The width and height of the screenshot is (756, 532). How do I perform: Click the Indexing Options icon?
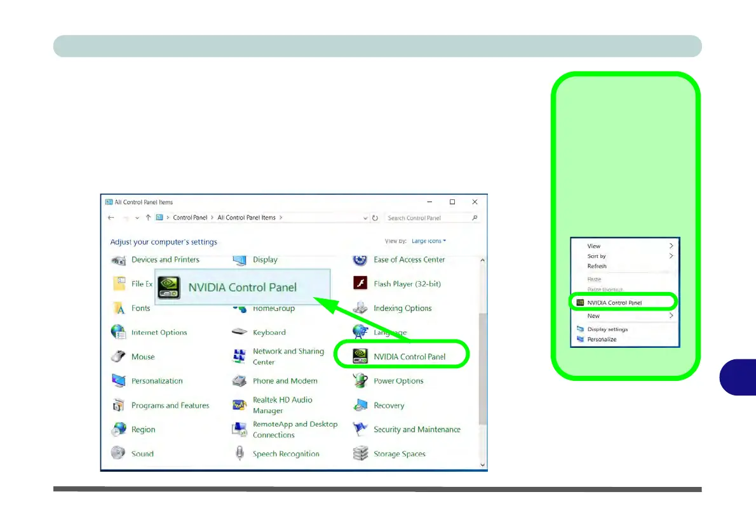pyautogui.click(x=360, y=307)
